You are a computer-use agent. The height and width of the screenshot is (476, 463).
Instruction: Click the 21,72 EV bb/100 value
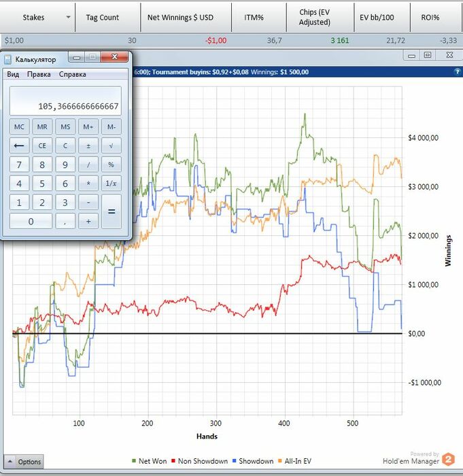point(395,40)
